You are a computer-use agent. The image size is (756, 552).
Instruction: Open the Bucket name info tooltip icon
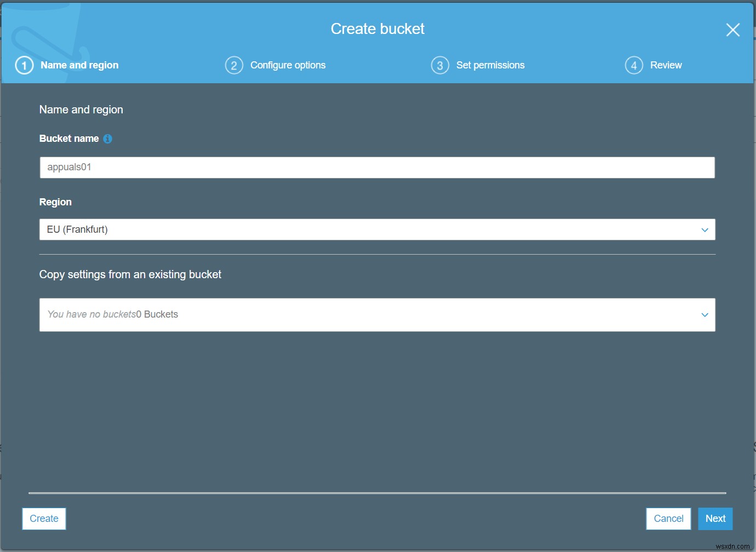click(107, 139)
